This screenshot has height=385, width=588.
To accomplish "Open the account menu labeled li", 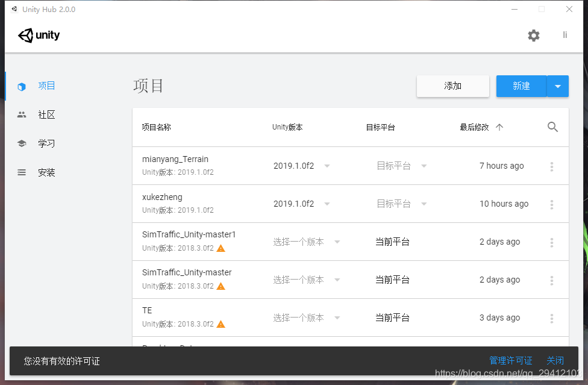I will click(565, 35).
